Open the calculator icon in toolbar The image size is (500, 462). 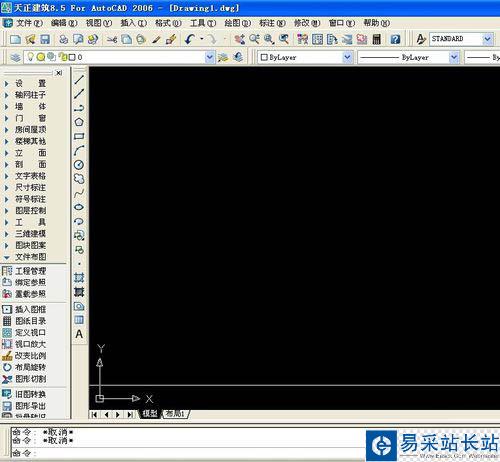[376, 40]
